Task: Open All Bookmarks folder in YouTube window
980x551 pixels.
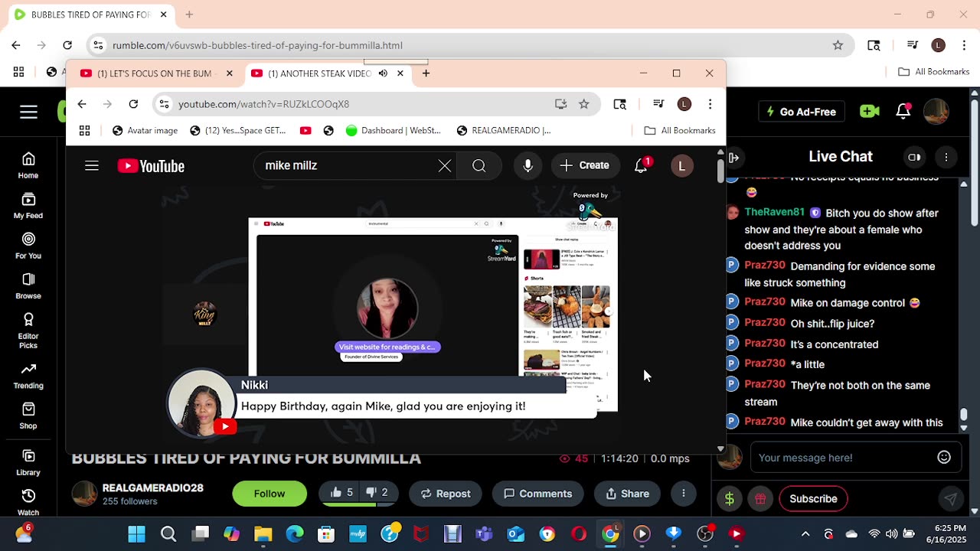Action: click(x=680, y=131)
